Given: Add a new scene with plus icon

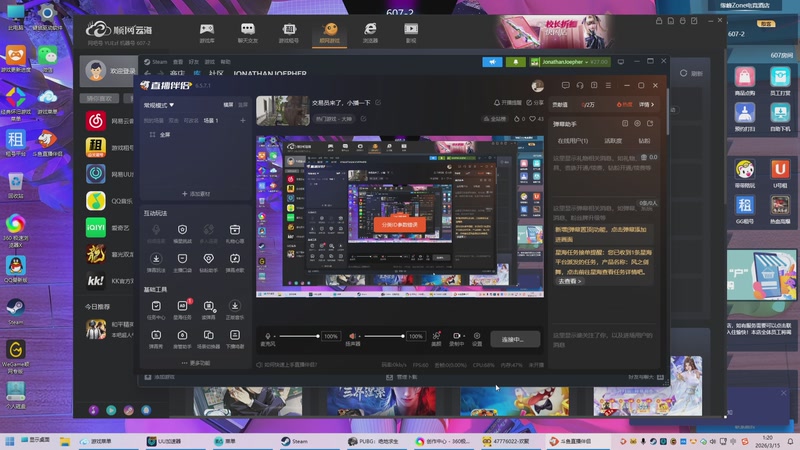Looking at the screenshot, I should (x=243, y=120).
